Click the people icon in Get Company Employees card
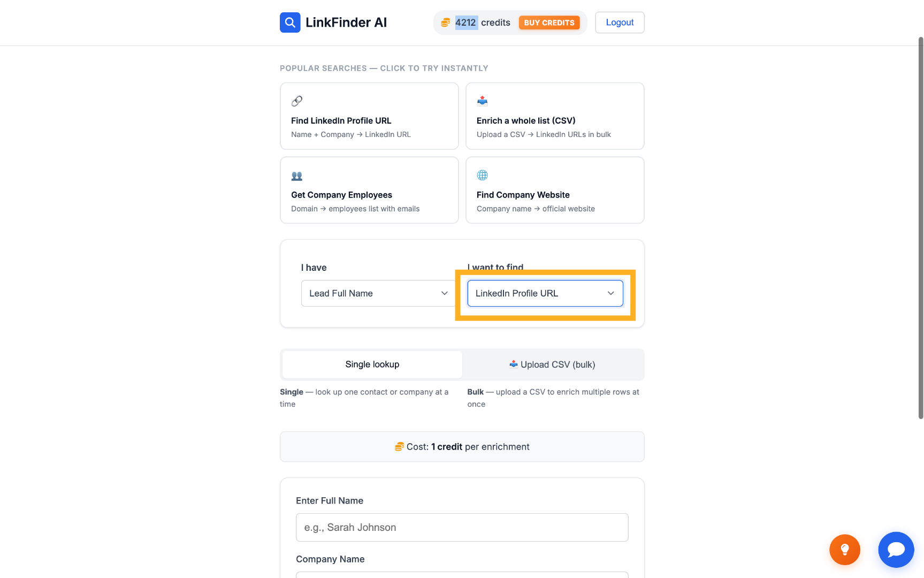Screen dimensions: 924x578 (x=297, y=176)
